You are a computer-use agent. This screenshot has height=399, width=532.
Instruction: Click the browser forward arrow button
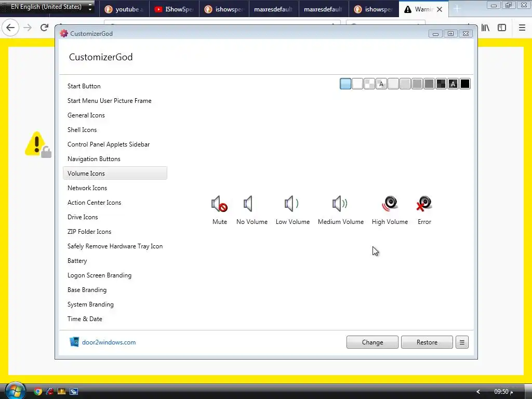(28, 28)
